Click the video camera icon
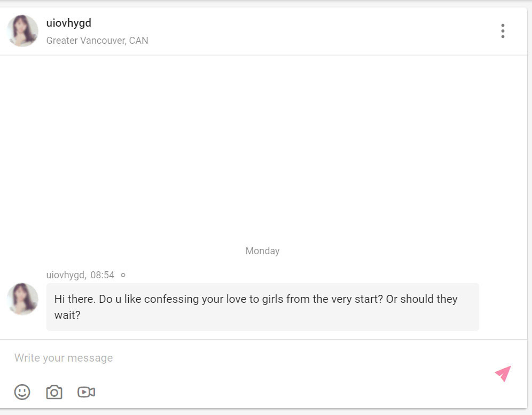 (86, 392)
